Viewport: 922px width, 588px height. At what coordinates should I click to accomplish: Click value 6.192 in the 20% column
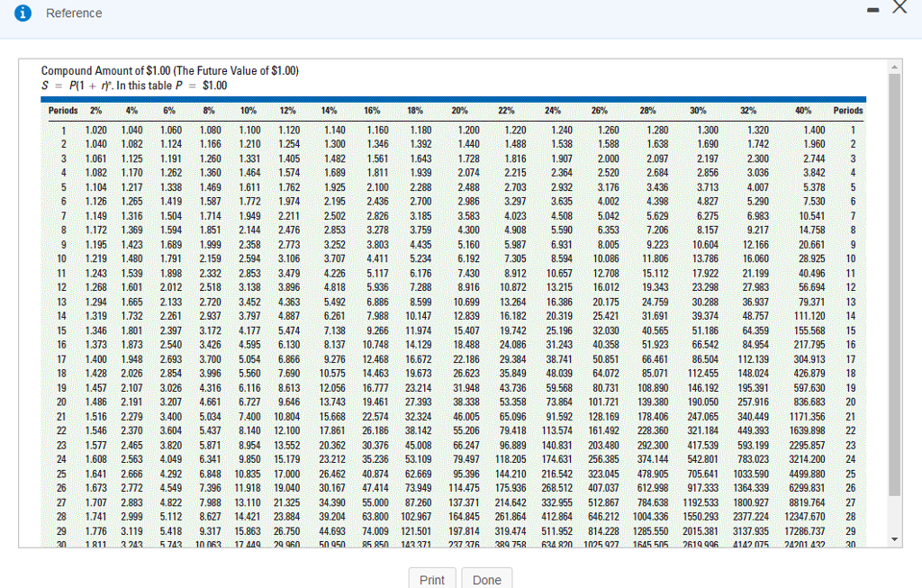468,258
